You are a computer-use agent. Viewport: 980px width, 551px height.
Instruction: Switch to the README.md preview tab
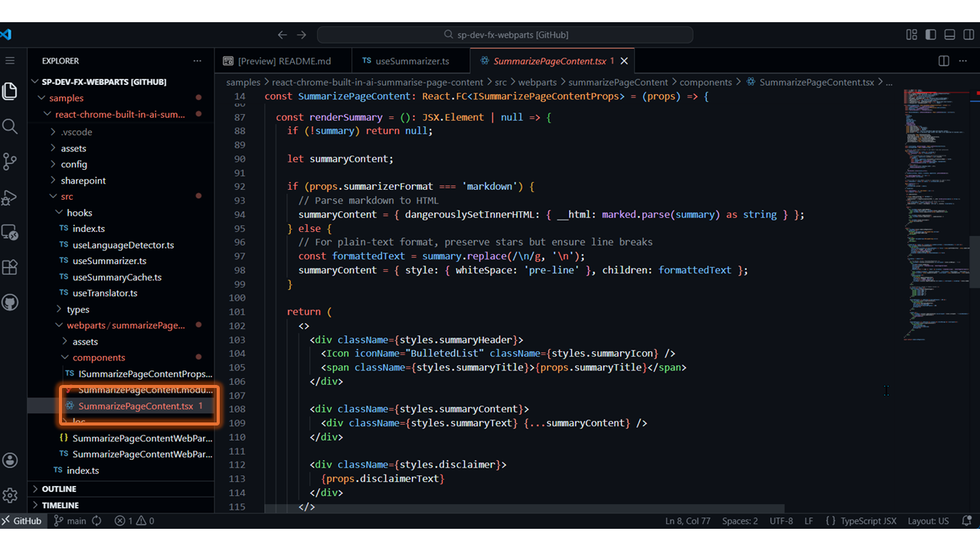coord(283,61)
